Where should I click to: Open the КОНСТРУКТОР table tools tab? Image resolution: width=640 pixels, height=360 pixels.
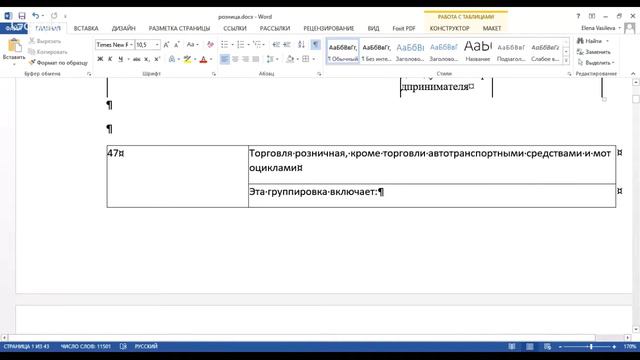[x=449, y=29]
